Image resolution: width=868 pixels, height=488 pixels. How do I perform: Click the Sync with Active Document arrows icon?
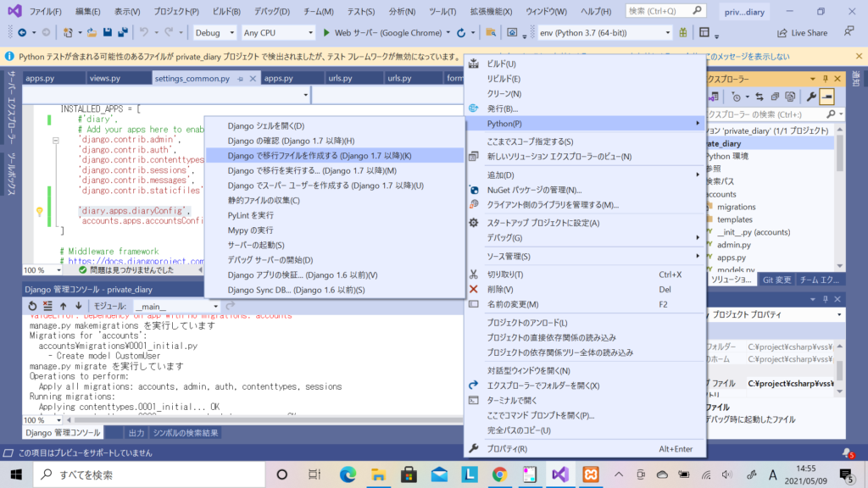click(x=759, y=97)
